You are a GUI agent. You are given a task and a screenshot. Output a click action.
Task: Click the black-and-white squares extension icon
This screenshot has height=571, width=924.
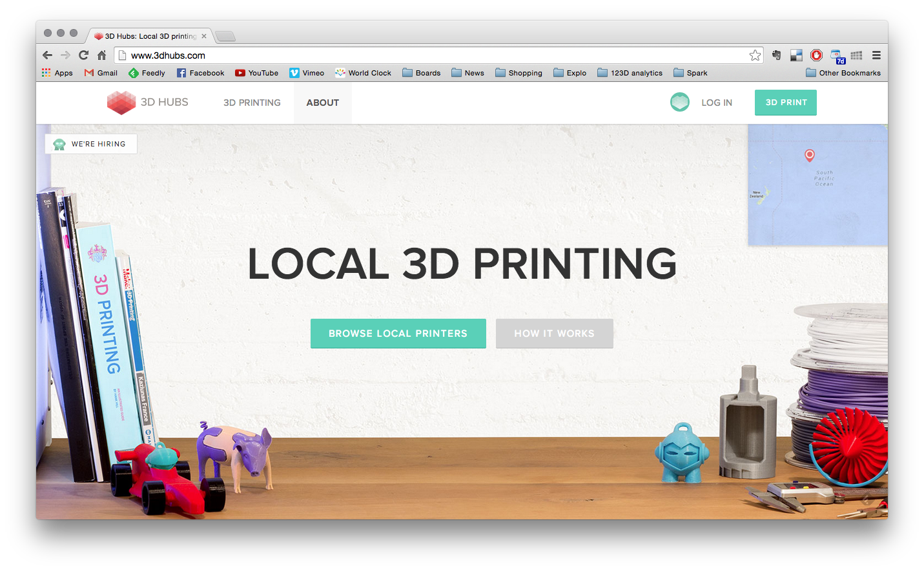click(796, 55)
